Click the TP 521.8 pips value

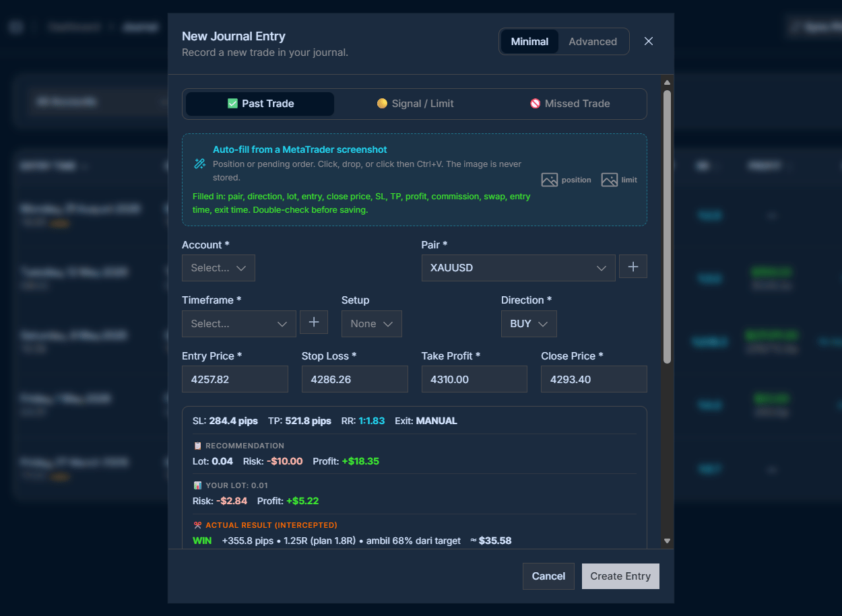308,421
